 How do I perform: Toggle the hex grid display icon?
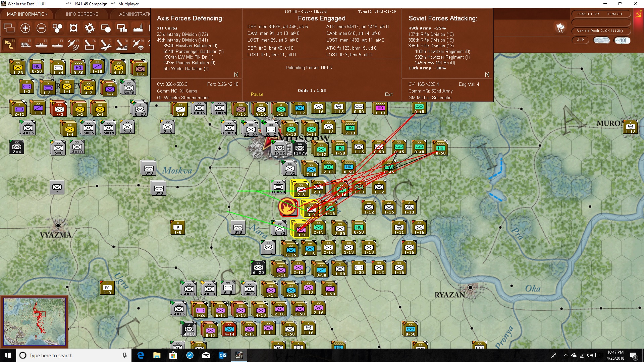[x=57, y=28]
